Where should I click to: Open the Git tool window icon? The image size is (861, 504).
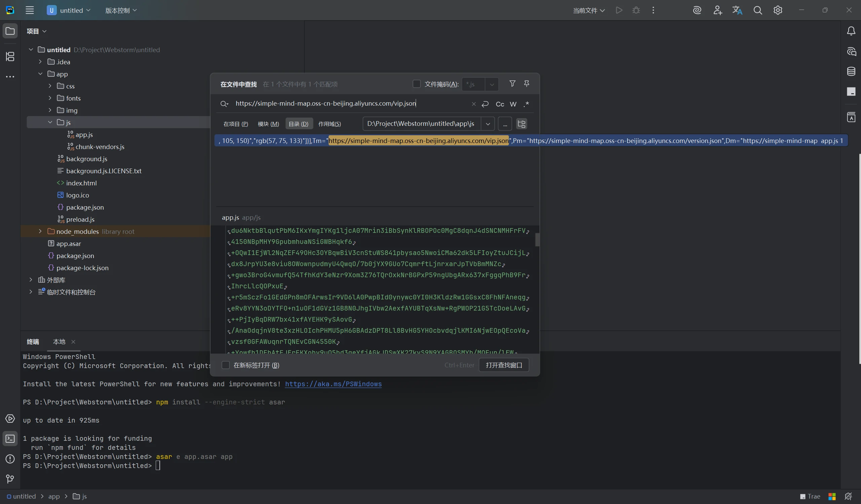10,479
